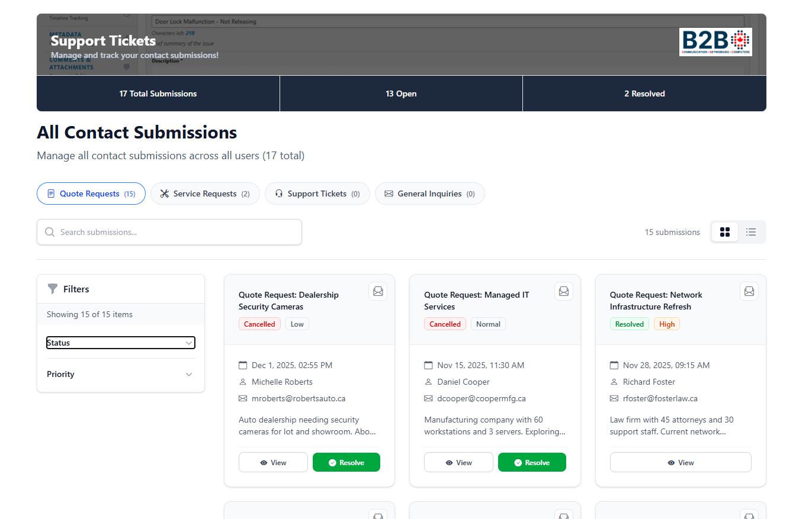This screenshot has height=519, width=812.
Task: Click the mail icon beside rfoster@fosterlaw.ca
Action: tap(614, 398)
